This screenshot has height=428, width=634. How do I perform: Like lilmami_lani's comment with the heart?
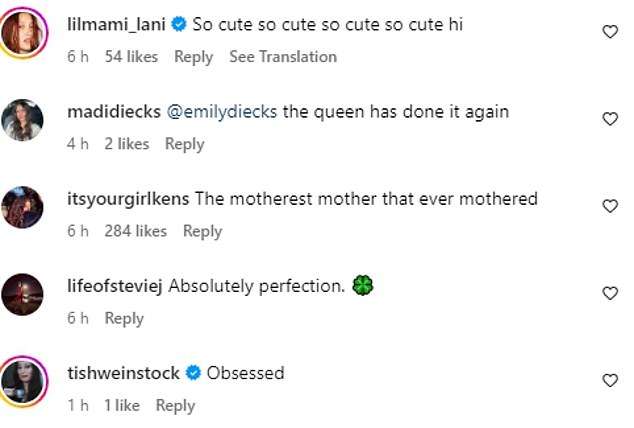[x=610, y=32]
